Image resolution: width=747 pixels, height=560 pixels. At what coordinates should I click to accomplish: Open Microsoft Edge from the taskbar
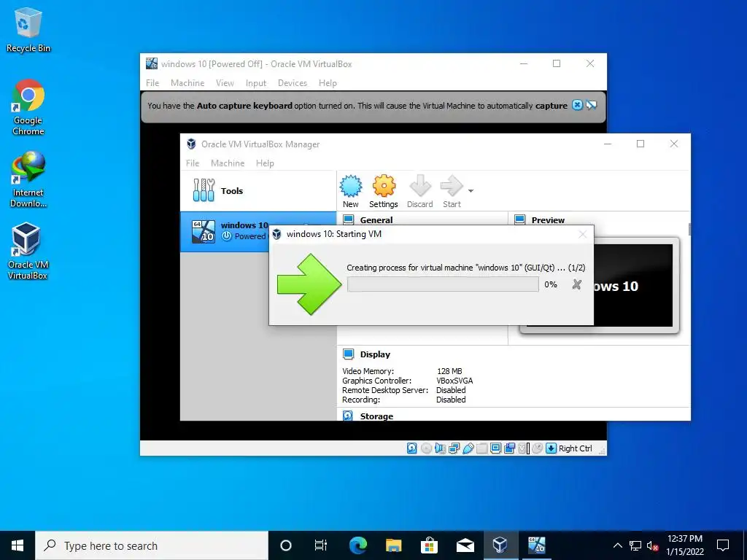[x=357, y=545]
